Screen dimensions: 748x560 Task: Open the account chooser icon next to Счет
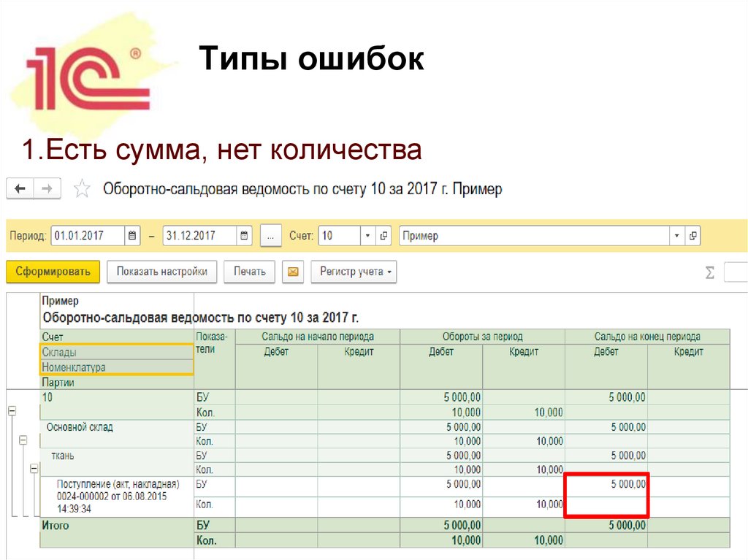click(x=382, y=235)
